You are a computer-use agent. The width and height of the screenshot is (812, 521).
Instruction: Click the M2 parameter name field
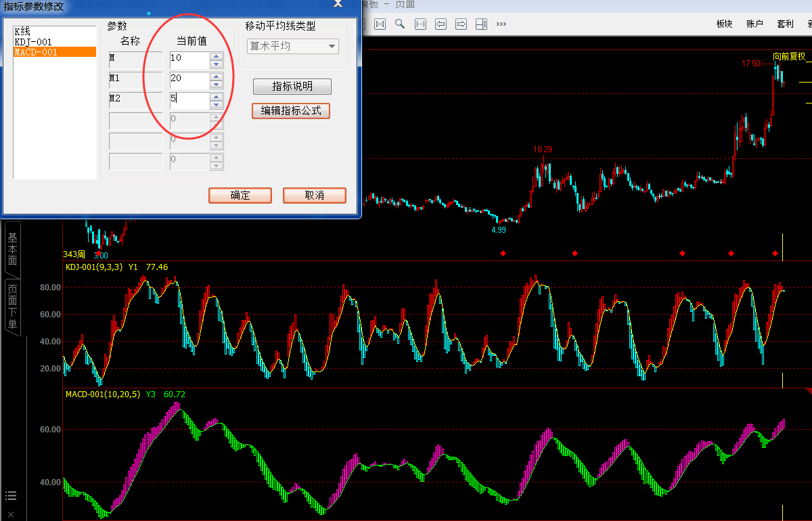[135, 100]
